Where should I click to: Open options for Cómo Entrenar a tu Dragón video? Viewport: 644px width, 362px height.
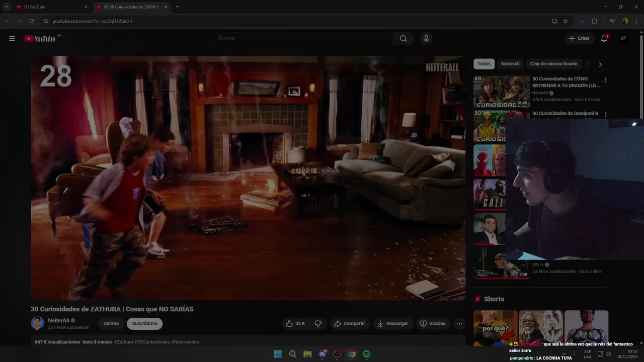(x=605, y=80)
